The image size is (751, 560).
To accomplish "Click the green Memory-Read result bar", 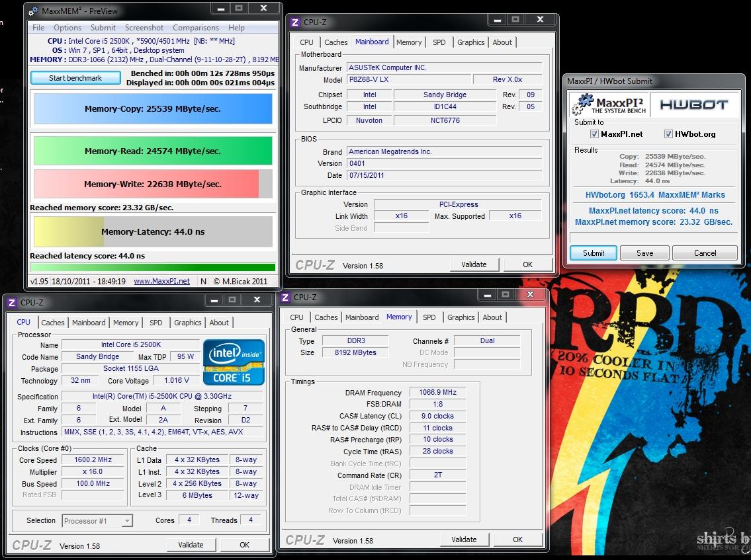I will pyautogui.click(x=153, y=151).
